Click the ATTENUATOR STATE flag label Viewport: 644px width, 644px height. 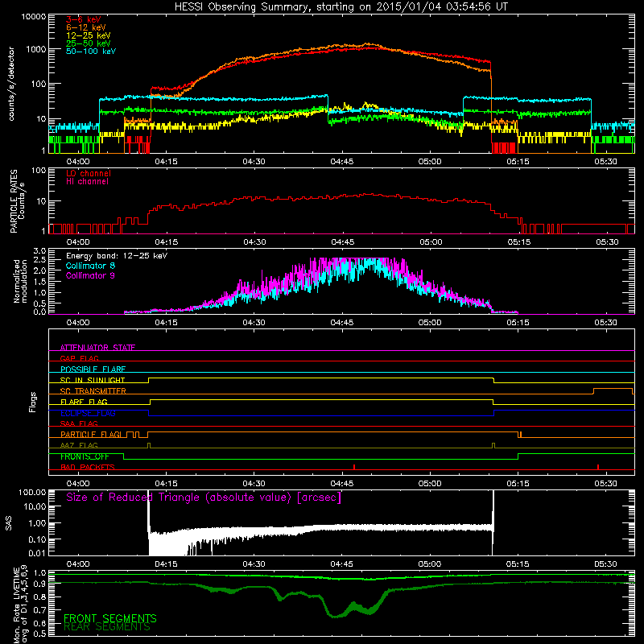click(x=97, y=348)
